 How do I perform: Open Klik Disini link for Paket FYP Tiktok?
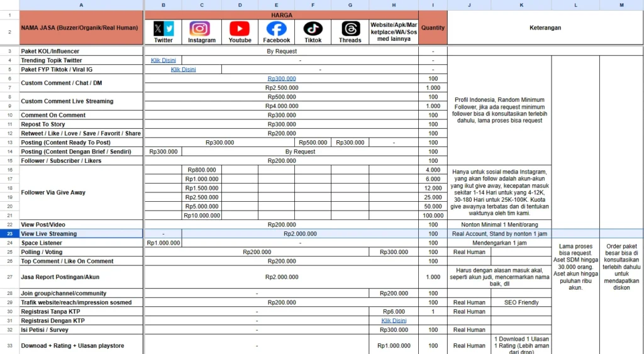click(x=183, y=69)
